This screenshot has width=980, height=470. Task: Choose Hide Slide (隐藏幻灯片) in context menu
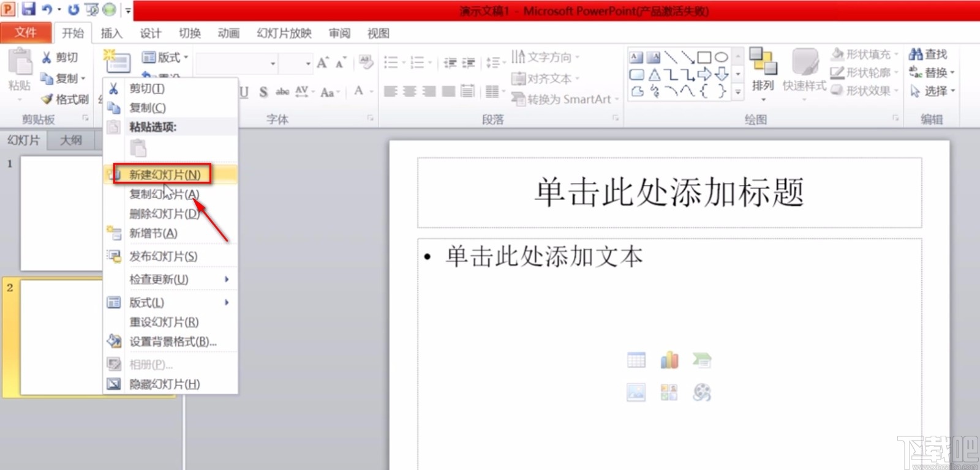tap(170, 384)
